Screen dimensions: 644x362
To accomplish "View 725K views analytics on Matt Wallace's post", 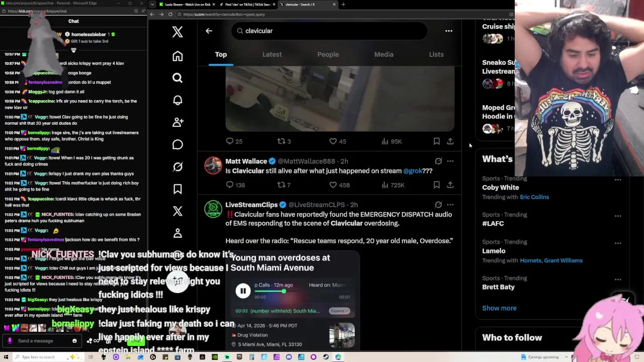I will [392, 185].
